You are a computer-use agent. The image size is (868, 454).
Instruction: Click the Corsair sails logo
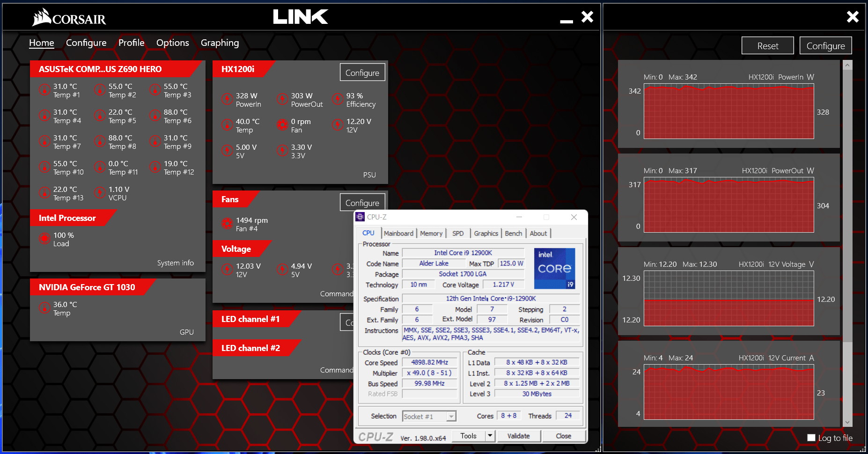click(x=42, y=17)
